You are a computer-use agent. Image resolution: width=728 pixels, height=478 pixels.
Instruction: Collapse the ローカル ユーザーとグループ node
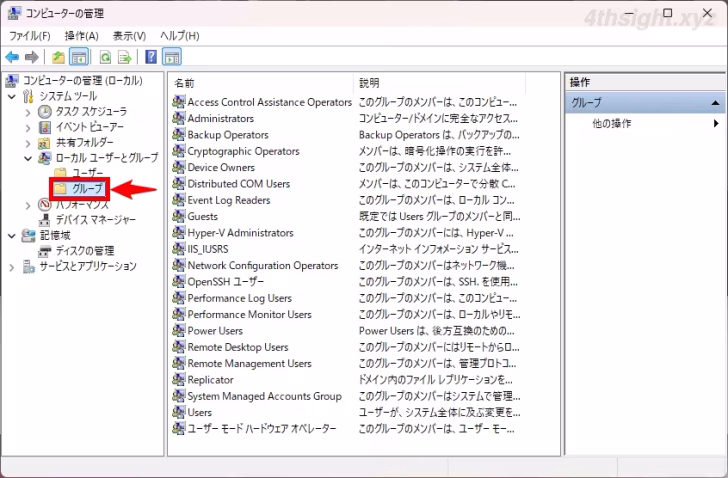tap(28, 158)
